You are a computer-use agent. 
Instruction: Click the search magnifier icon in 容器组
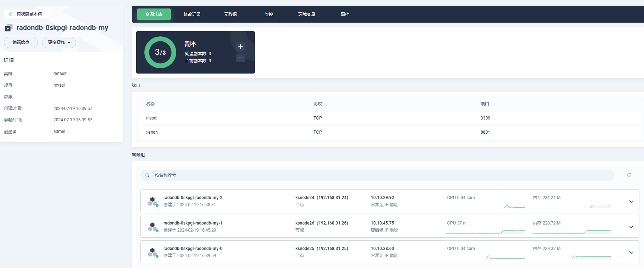tap(148, 175)
